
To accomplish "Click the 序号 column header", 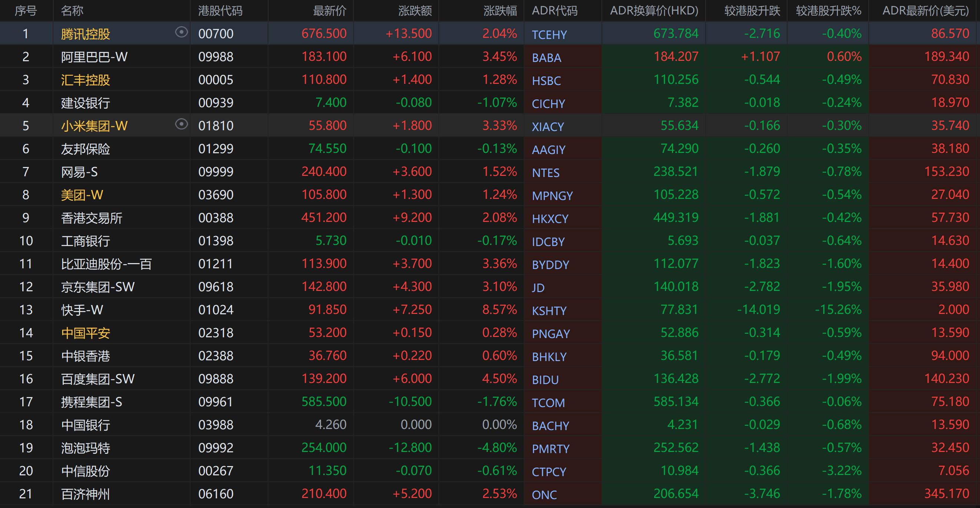I will [x=26, y=11].
